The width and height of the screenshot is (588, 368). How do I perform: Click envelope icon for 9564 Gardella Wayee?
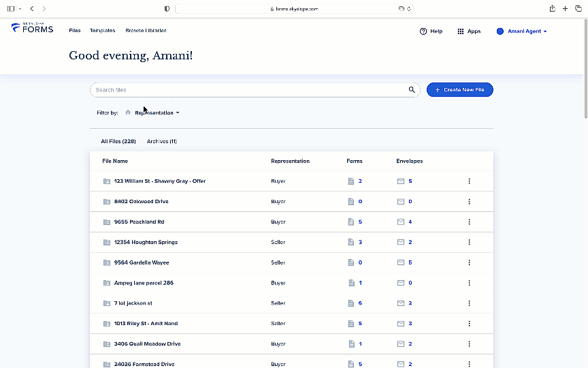click(x=400, y=262)
